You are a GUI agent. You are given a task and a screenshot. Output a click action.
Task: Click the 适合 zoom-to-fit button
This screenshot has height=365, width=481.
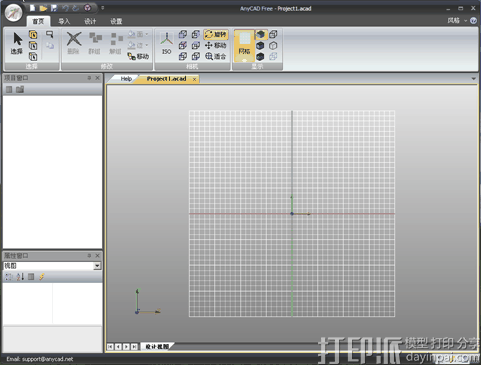pos(216,56)
